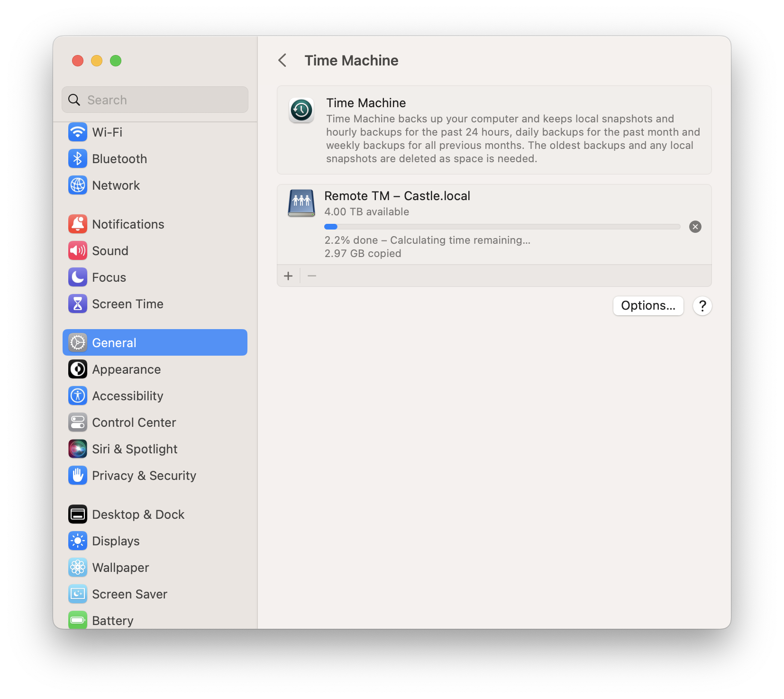Open Time Machine help question mark
This screenshot has width=784, height=699.
point(702,306)
